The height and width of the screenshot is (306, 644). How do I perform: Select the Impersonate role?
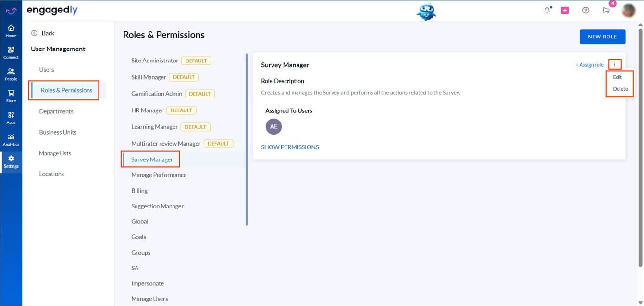point(148,283)
